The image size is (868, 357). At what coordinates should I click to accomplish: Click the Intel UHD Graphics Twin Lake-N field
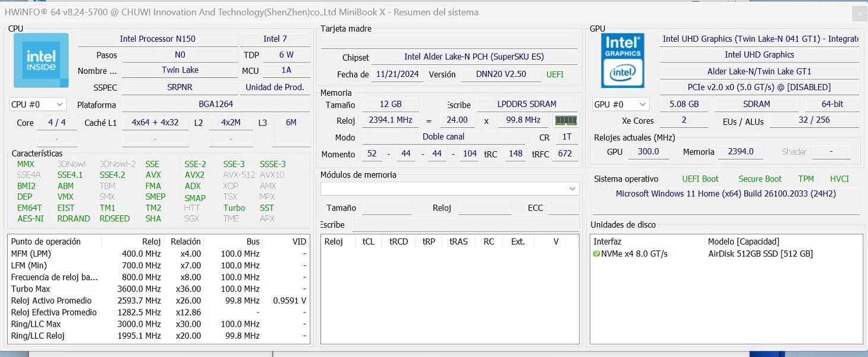click(760, 39)
